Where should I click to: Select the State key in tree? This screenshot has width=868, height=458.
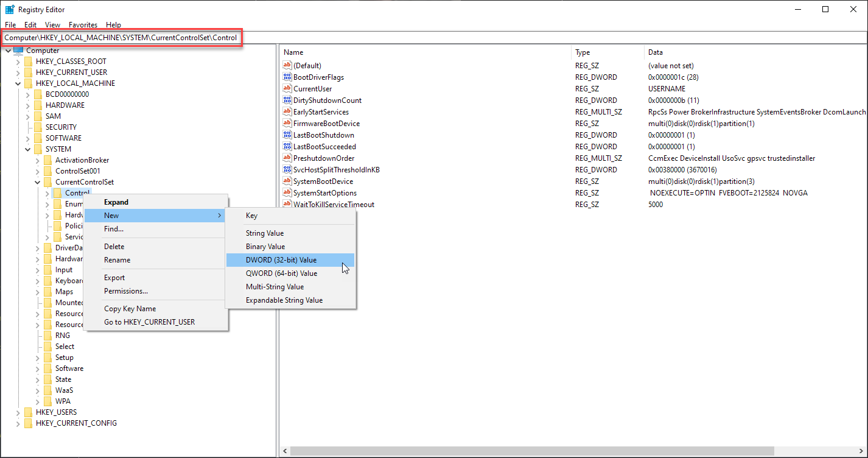(63, 379)
